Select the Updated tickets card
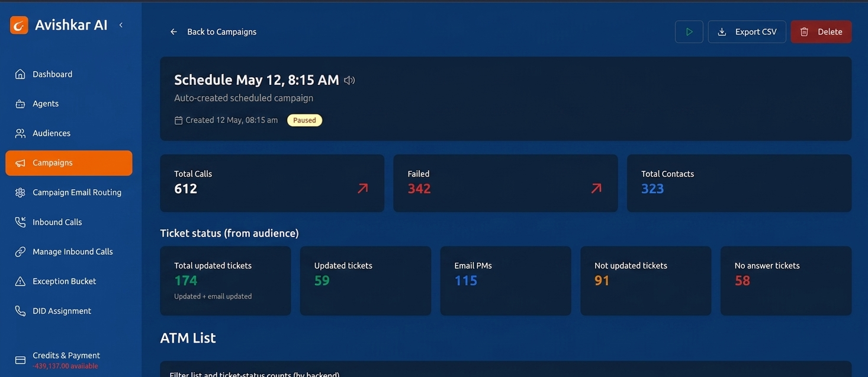 365,281
